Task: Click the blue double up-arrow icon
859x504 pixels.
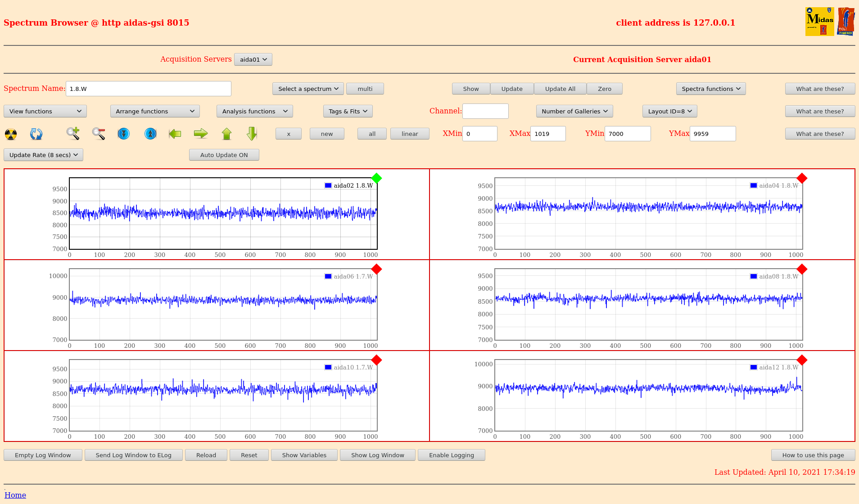Action: pyautogui.click(x=150, y=134)
